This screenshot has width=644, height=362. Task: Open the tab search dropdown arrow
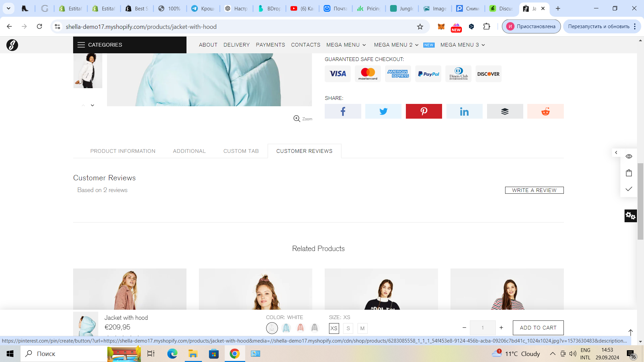pos(8,8)
